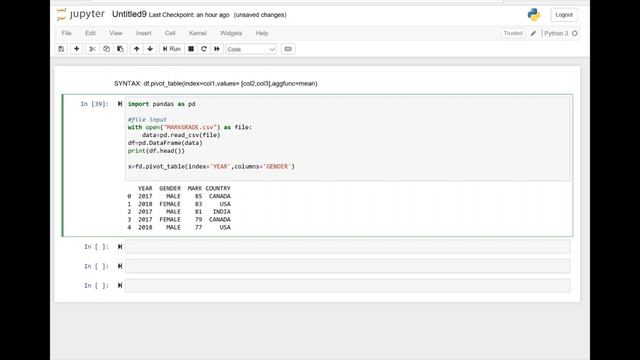Move selected cell down arrow
This screenshot has height=360, width=640.
click(150, 49)
